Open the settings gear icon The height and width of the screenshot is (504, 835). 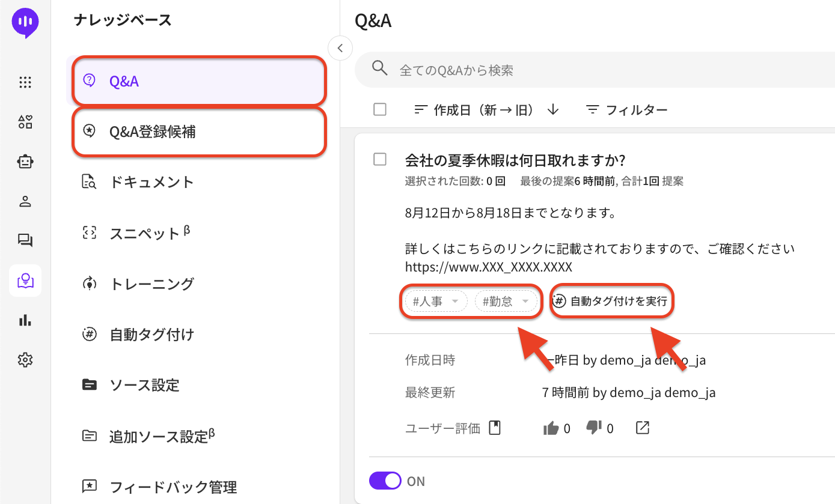point(25,360)
